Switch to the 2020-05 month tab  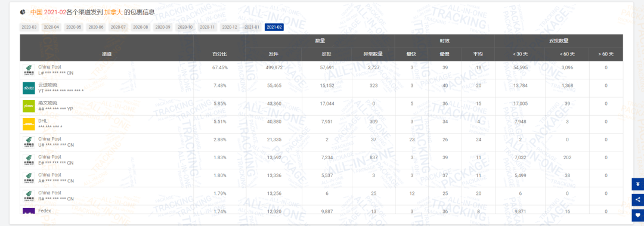[x=73, y=27]
